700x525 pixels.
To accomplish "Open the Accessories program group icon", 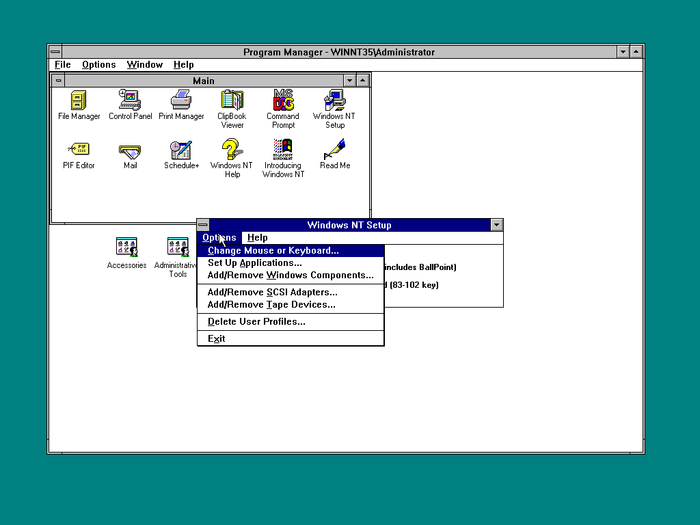I will click(127, 247).
